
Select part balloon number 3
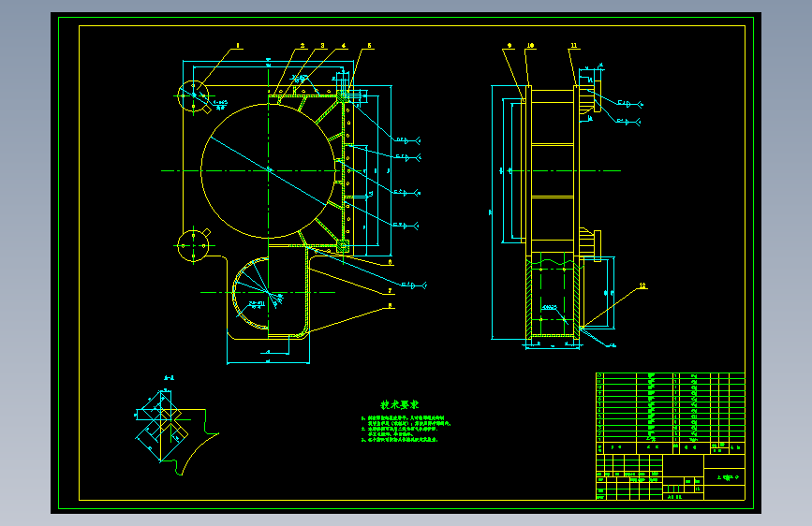(322, 46)
